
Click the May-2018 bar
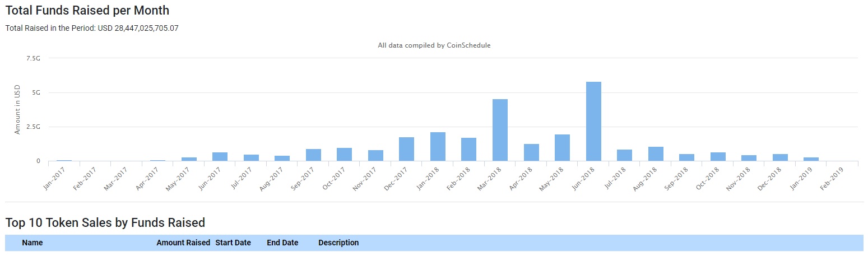[562, 148]
